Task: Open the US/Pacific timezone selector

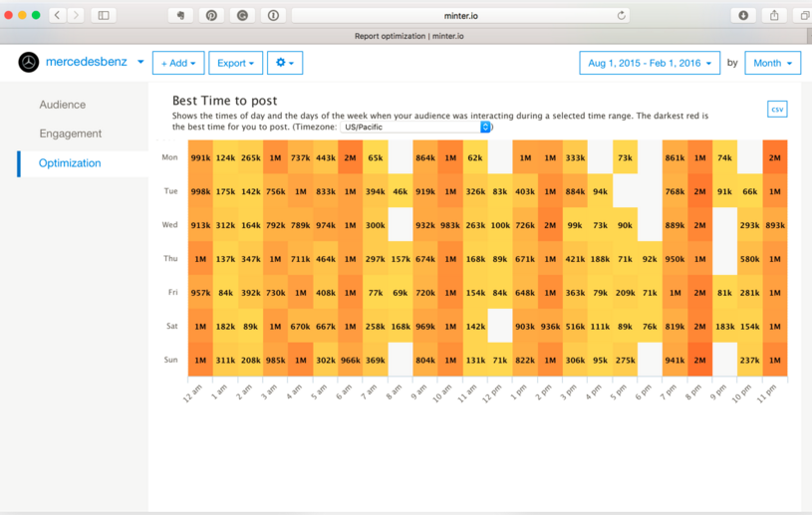Action: tap(415, 128)
